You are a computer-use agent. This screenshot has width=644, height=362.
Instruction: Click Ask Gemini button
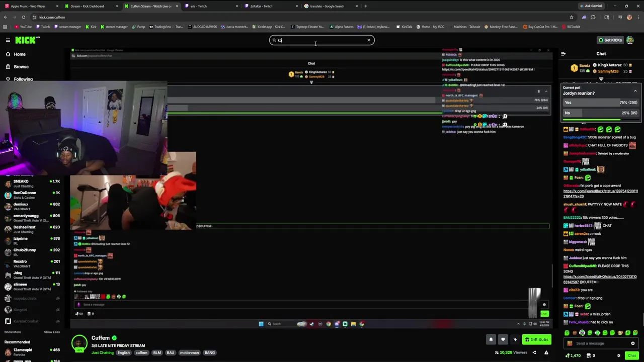point(590,6)
